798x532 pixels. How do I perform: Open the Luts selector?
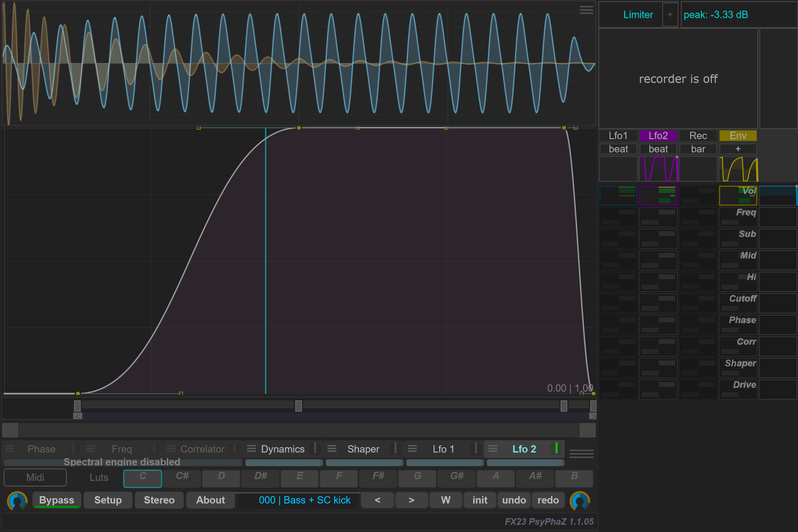(x=99, y=477)
